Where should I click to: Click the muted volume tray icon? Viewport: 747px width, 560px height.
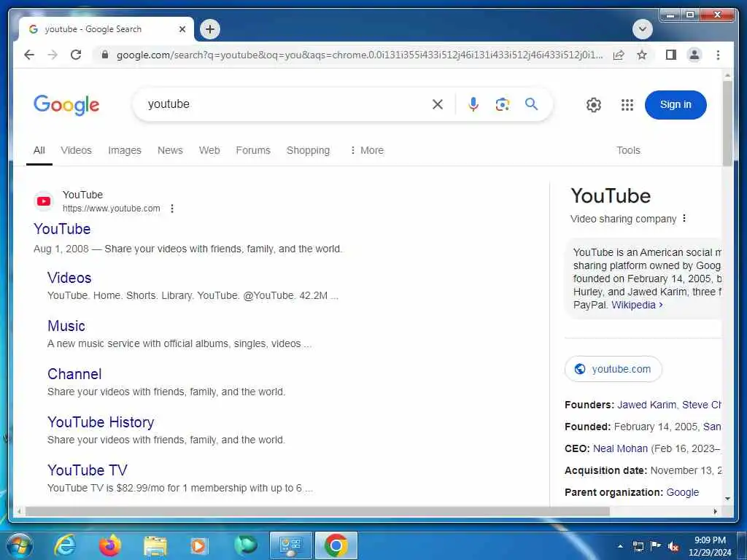tap(673, 546)
